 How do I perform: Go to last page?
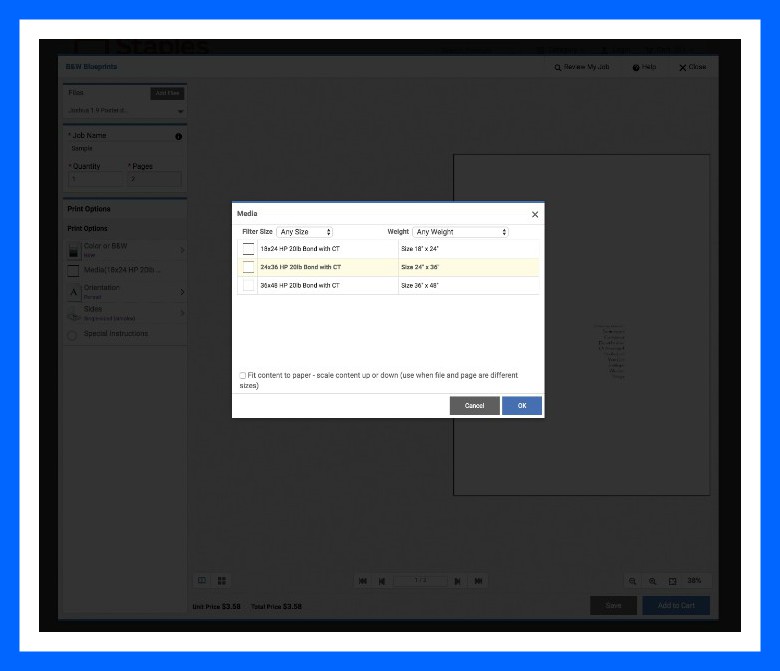tap(479, 581)
